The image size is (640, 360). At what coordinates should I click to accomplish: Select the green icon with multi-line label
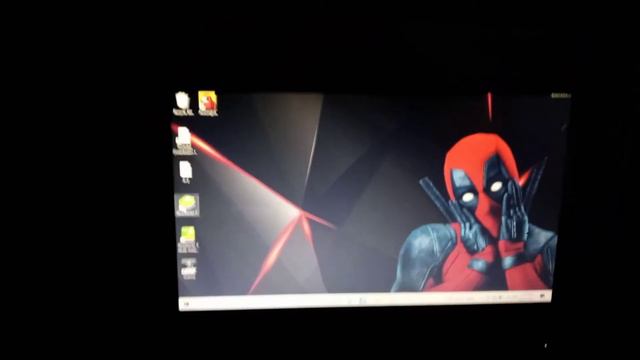[188, 239]
